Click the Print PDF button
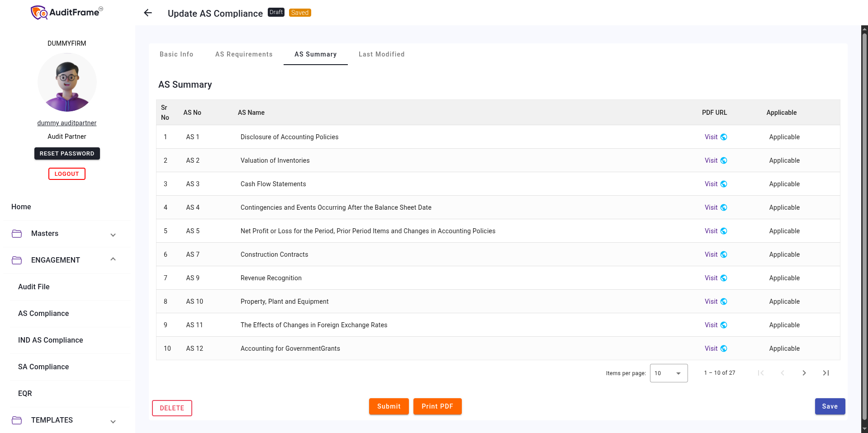The width and height of the screenshot is (868, 433). pos(437,406)
